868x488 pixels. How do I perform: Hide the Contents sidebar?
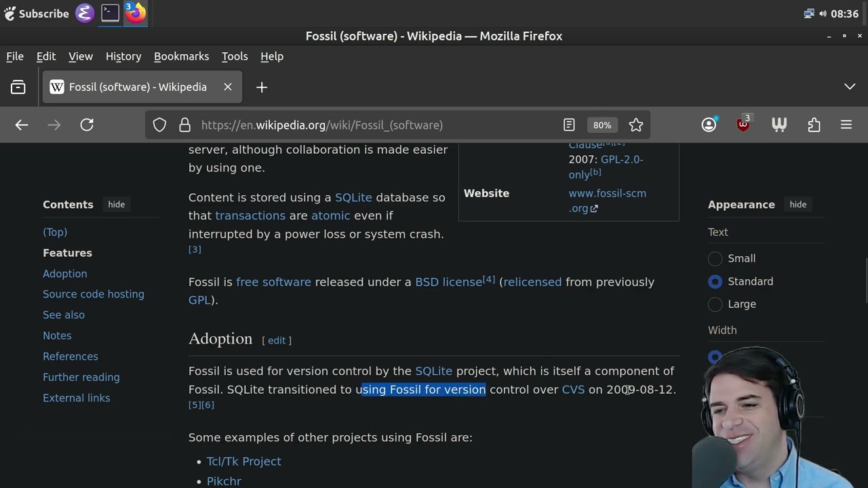[x=117, y=204]
